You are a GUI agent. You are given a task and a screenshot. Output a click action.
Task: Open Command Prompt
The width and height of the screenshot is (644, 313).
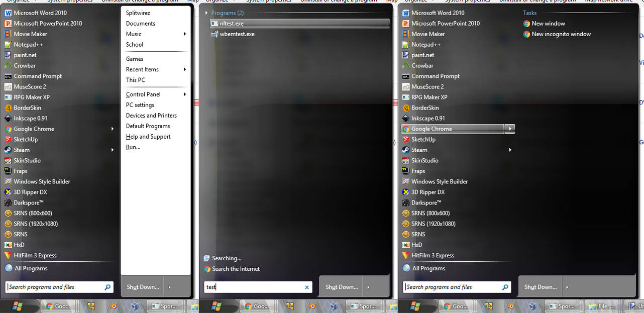[38, 76]
